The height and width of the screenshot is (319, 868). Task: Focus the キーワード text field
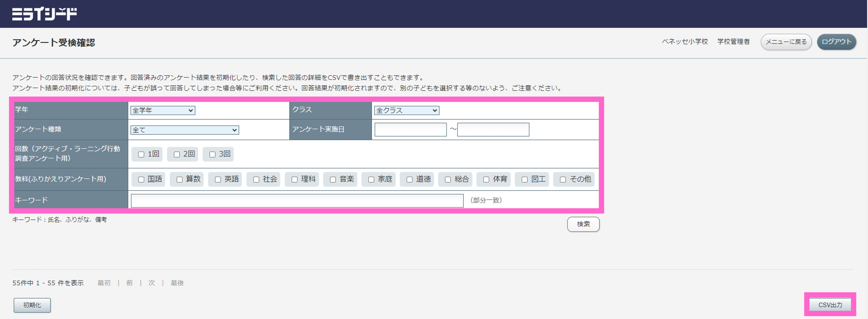click(297, 201)
